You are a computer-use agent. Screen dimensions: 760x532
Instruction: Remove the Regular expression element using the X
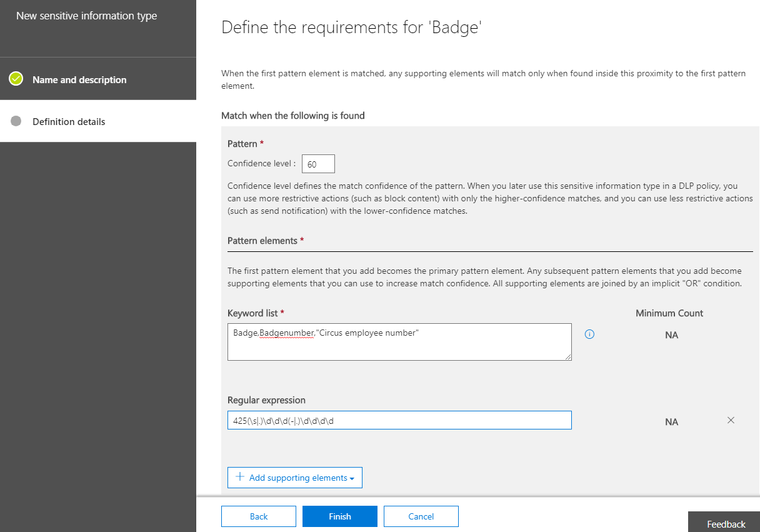tap(731, 421)
